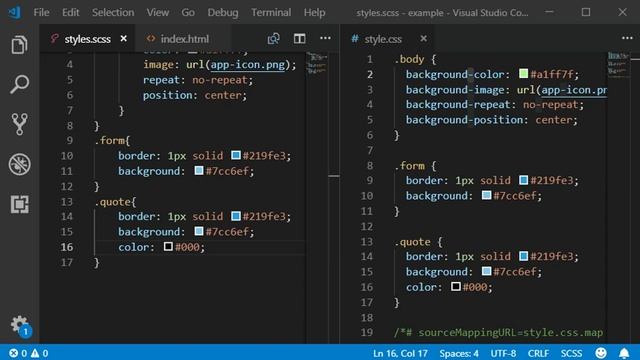Click the Open Changes icon in the editor toolbar
The height and width of the screenshot is (360, 640).
(273, 39)
